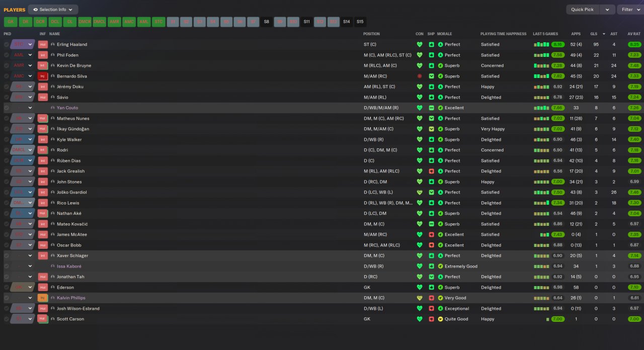Toggle the pick checkbox for Nathan Aké
The image size is (644, 350).
pos(6,213)
